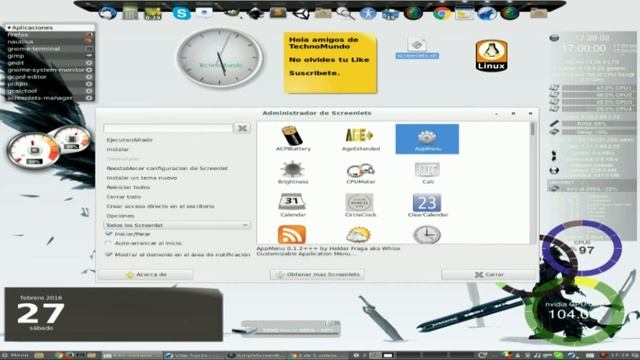Image resolution: width=640 pixels, height=360 pixels.
Task: Click the Linux Tux penguin desktop icon
Action: (491, 56)
